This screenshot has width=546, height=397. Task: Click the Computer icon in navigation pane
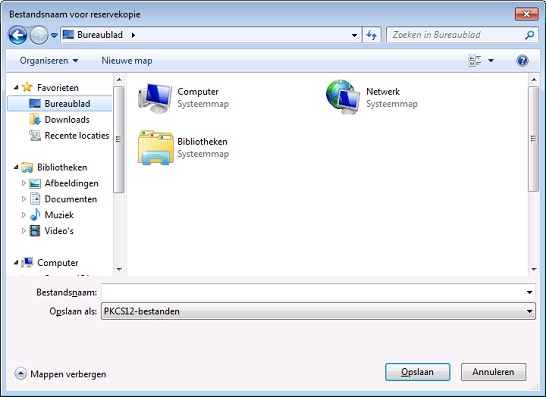tap(27, 263)
